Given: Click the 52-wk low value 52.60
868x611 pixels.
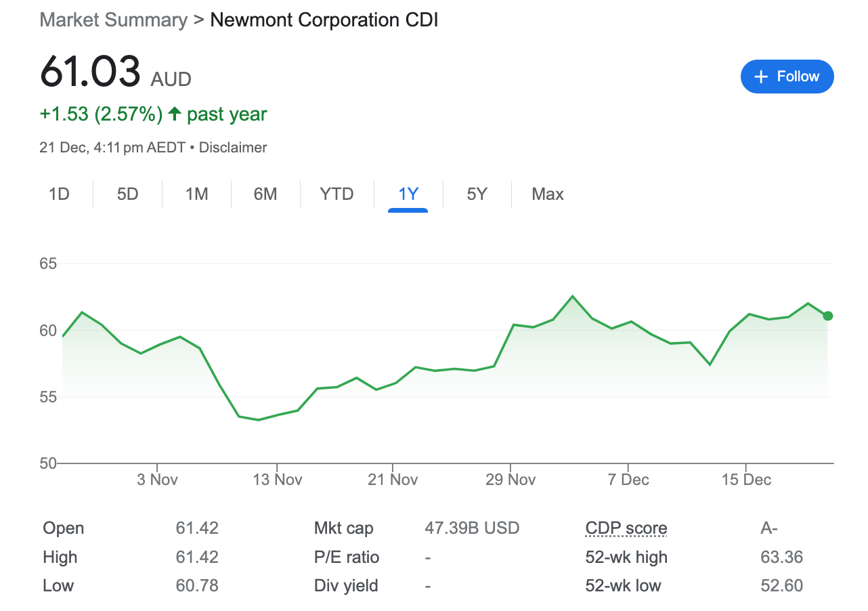Looking at the screenshot, I should [x=782, y=586].
